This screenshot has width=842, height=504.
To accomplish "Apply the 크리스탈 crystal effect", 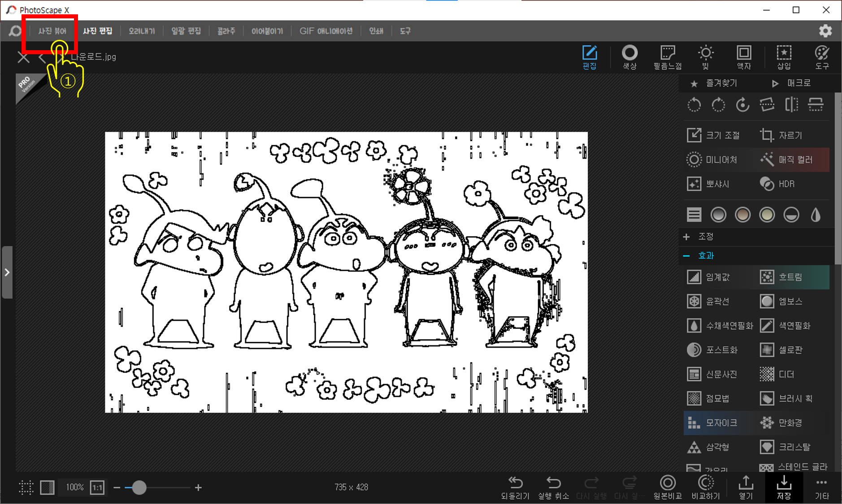I will click(785, 447).
